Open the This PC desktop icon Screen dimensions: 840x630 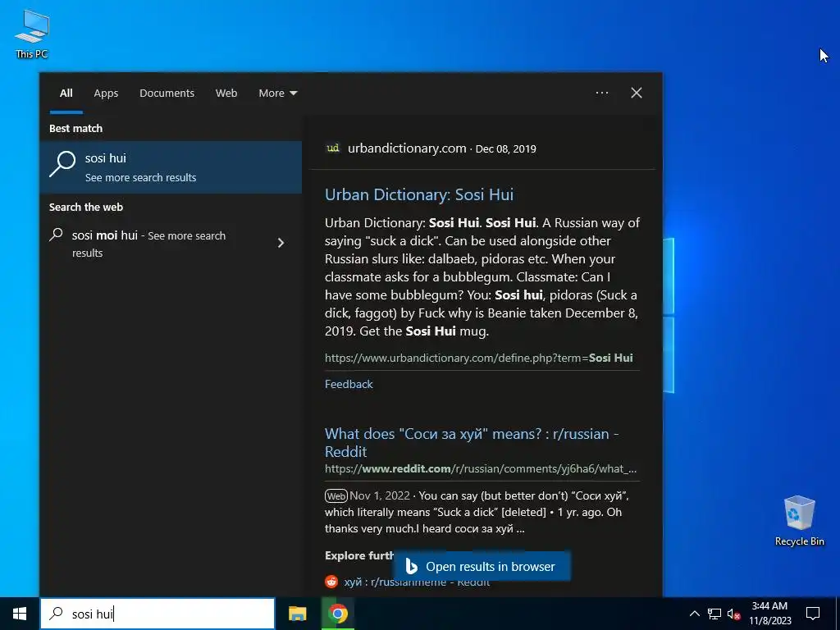pos(32,34)
